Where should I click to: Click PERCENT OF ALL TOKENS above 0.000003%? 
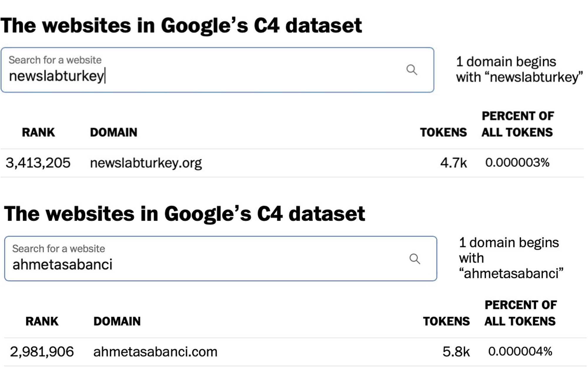[517, 124]
